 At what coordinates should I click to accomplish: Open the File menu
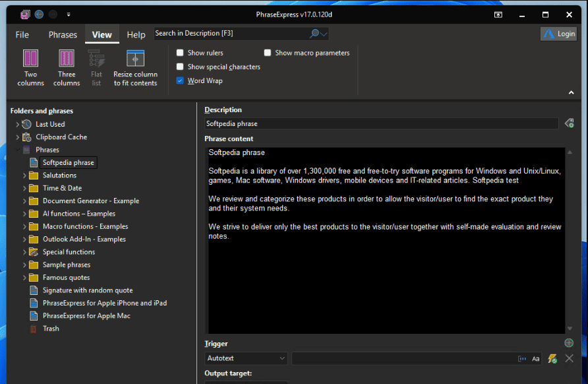click(x=22, y=34)
